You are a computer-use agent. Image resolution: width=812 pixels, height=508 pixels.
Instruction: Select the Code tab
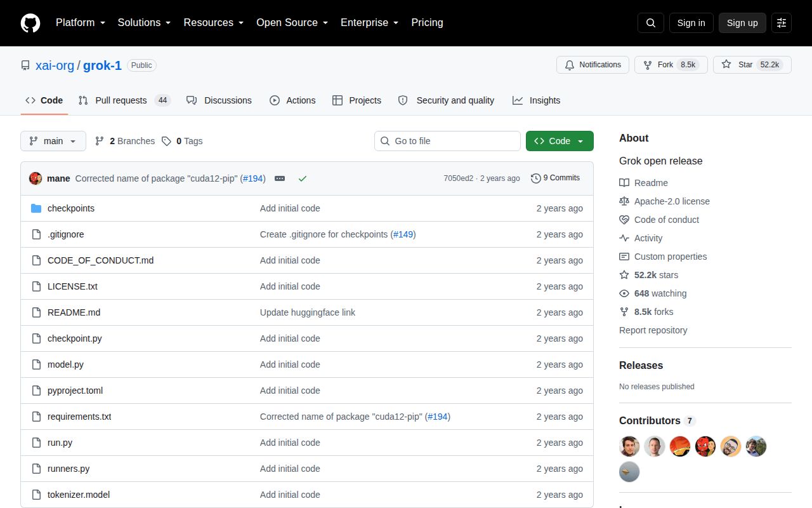point(44,100)
